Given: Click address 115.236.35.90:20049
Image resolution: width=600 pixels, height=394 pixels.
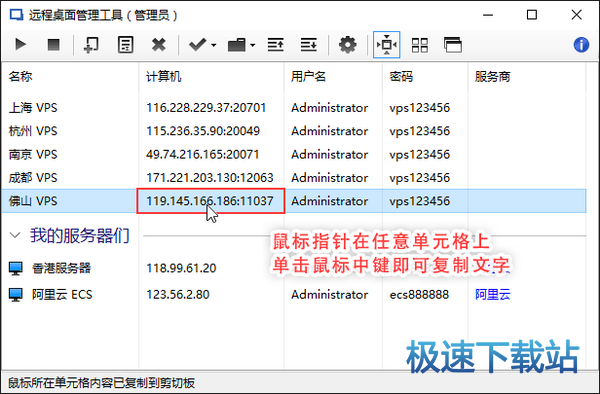Looking at the screenshot, I should pos(203,131).
